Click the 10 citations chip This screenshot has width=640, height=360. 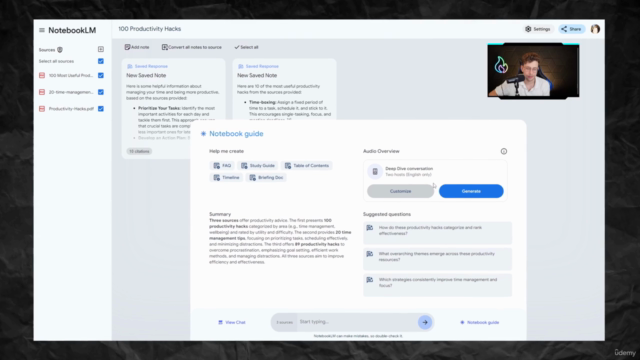click(139, 151)
